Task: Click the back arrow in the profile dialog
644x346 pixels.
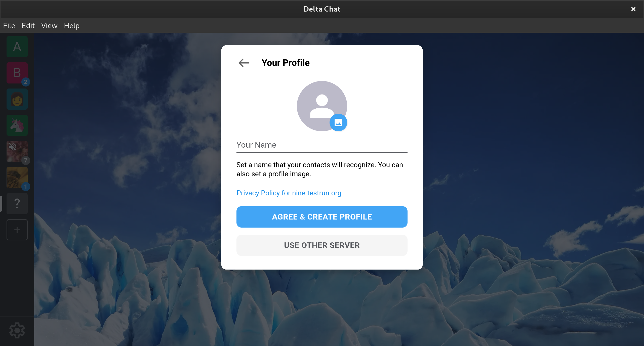Action: 244,63
